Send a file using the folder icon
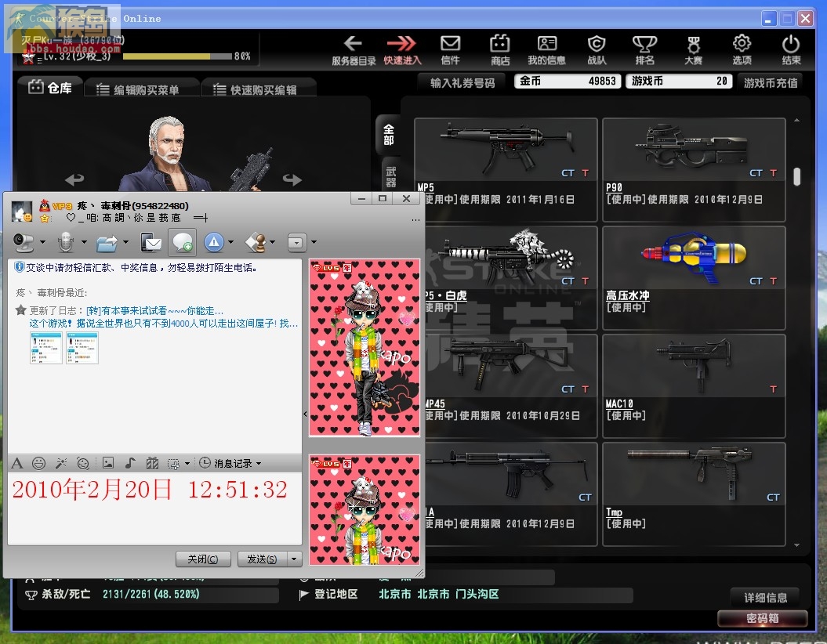Screen dimensions: 827x644 click(107, 242)
